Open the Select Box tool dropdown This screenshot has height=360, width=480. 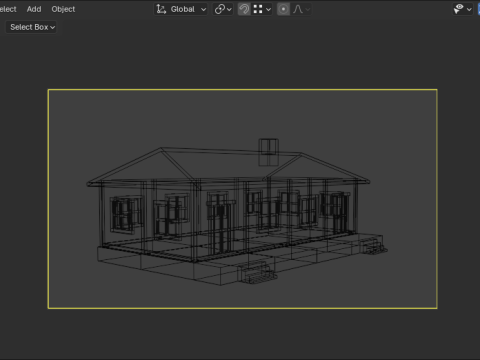coord(32,27)
